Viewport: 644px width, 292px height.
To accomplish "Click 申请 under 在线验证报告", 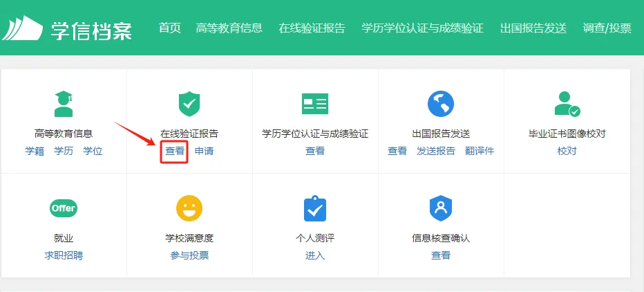I will coord(204,151).
